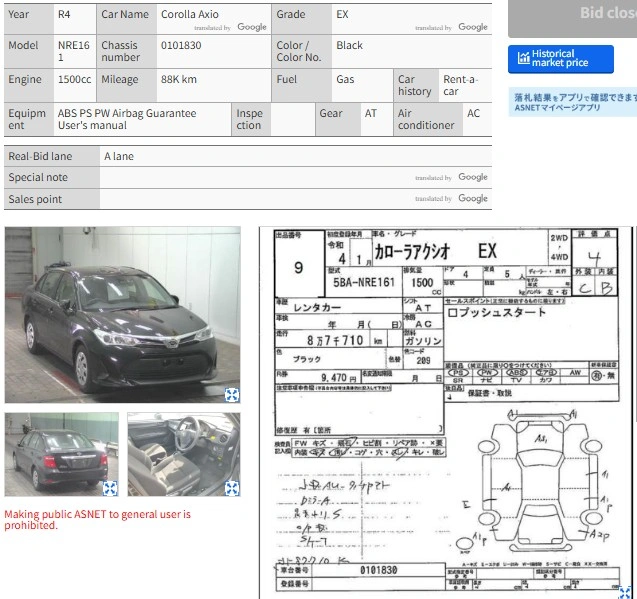This screenshot has width=637, height=599.
Task: Select the chassis number 0101830 cell
Action: 214,51
